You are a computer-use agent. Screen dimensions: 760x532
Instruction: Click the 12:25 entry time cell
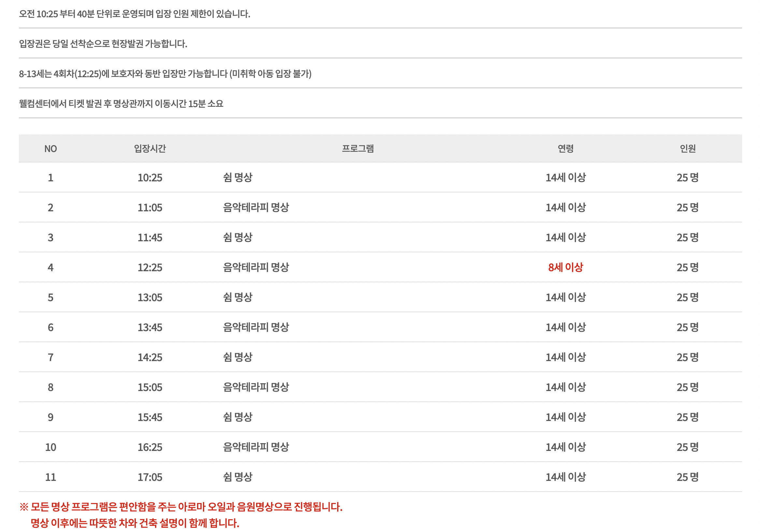click(150, 267)
